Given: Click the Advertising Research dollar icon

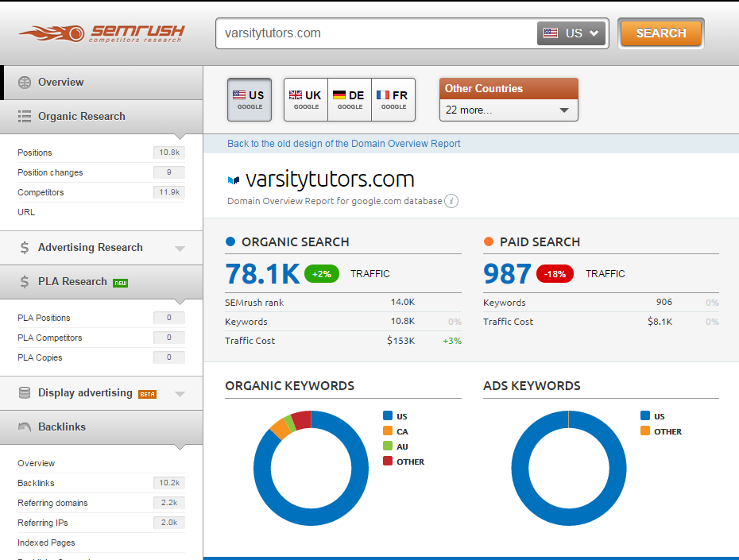Looking at the screenshot, I should click(25, 248).
